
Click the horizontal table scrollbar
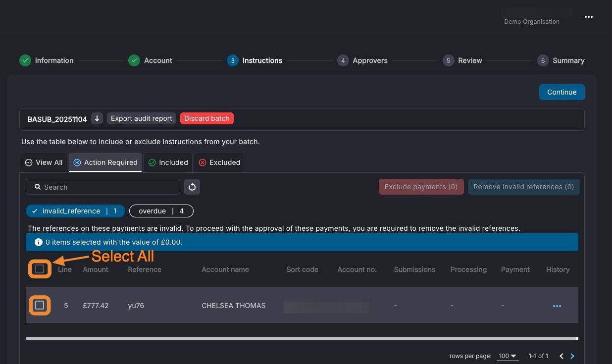[302, 339]
